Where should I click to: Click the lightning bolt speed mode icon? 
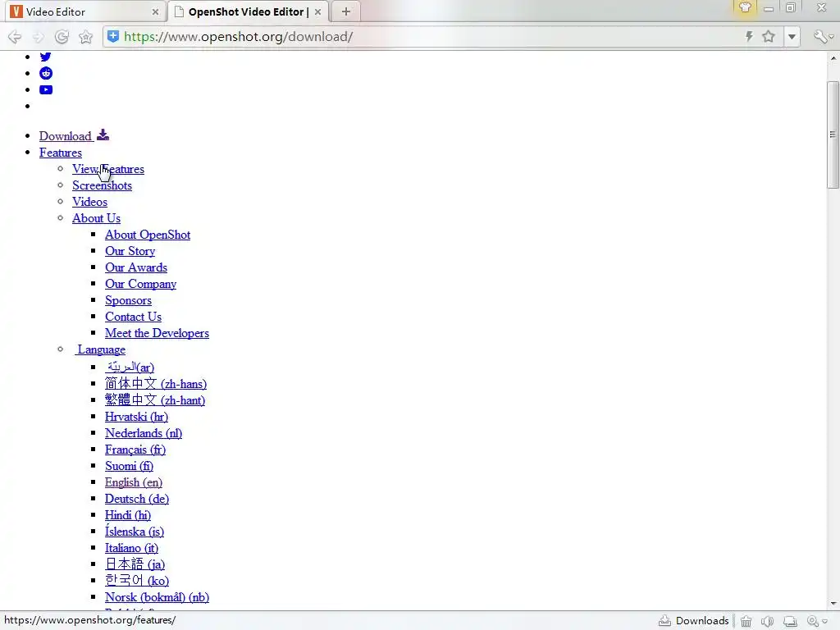(749, 36)
